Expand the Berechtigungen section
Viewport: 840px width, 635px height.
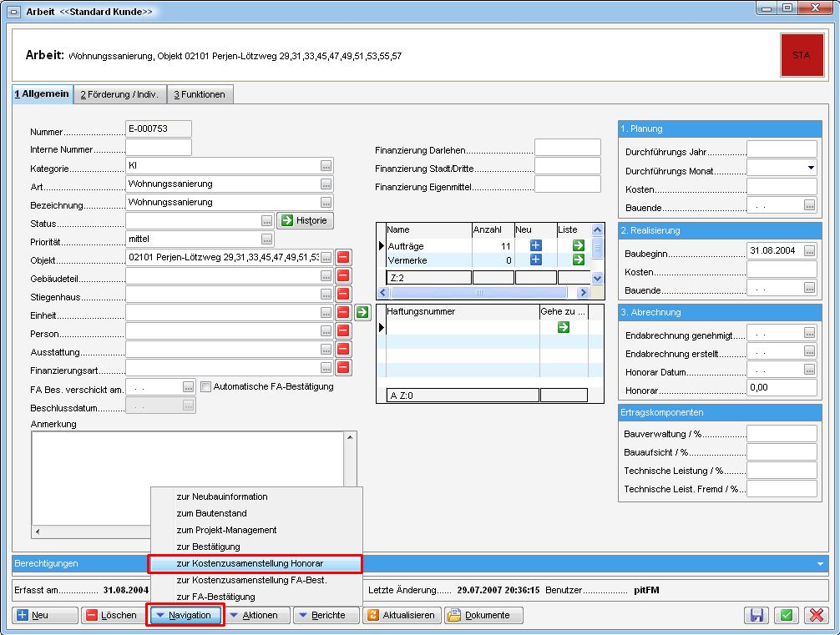[x=820, y=564]
